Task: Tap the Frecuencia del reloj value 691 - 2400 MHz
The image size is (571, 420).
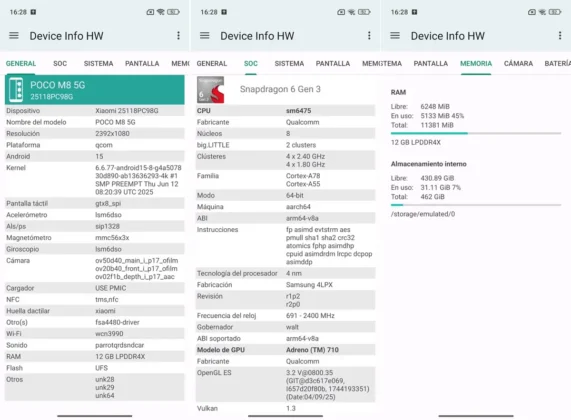Action: [310, 315]
